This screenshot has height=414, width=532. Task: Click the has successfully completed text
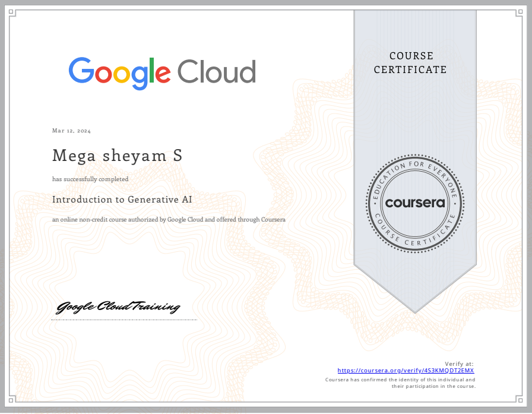pyautogui.click(x=90, y=179)
